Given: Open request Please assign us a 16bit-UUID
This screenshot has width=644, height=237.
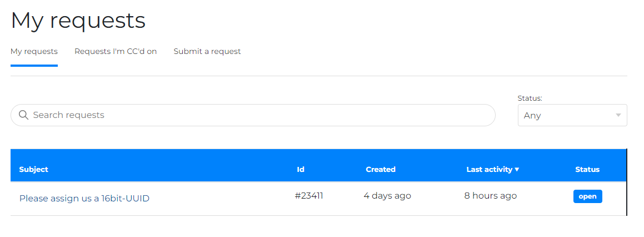Looking at the screenshot, I should pyautogui.click(x=84, y=198).
